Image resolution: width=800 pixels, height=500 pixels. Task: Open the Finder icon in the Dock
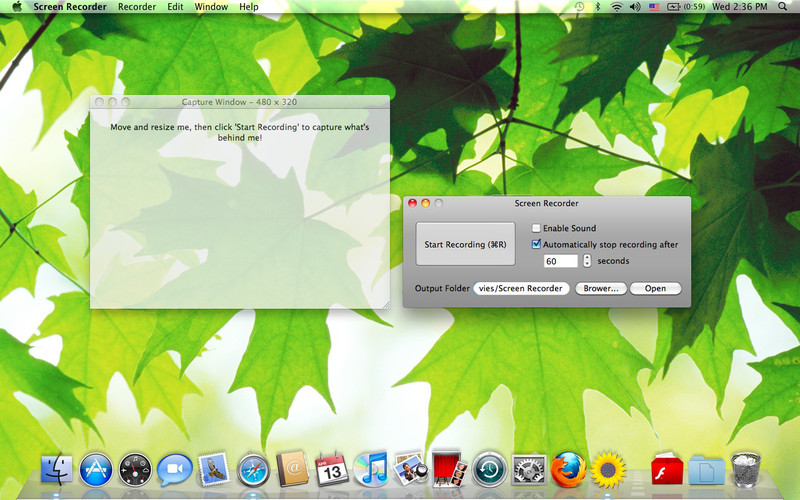(56, 469)
